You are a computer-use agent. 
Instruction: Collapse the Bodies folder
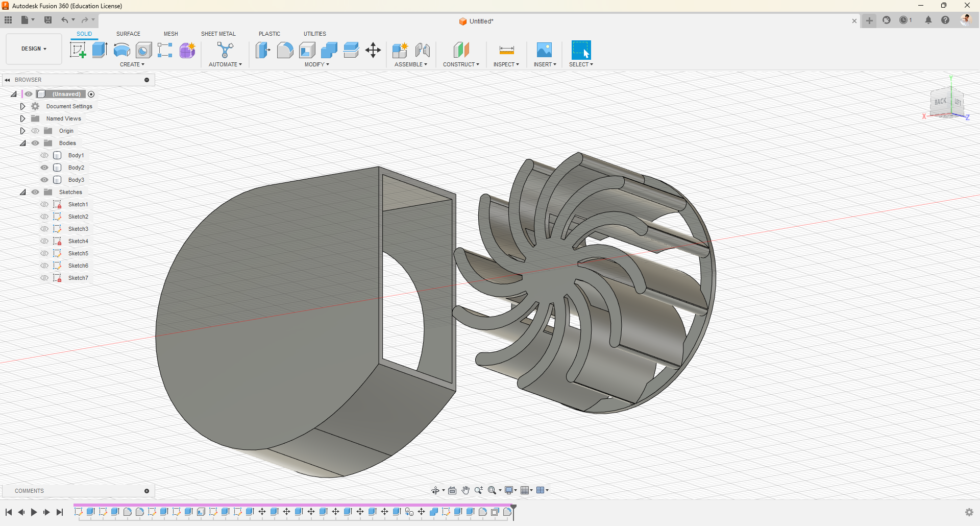coord(22,143)
